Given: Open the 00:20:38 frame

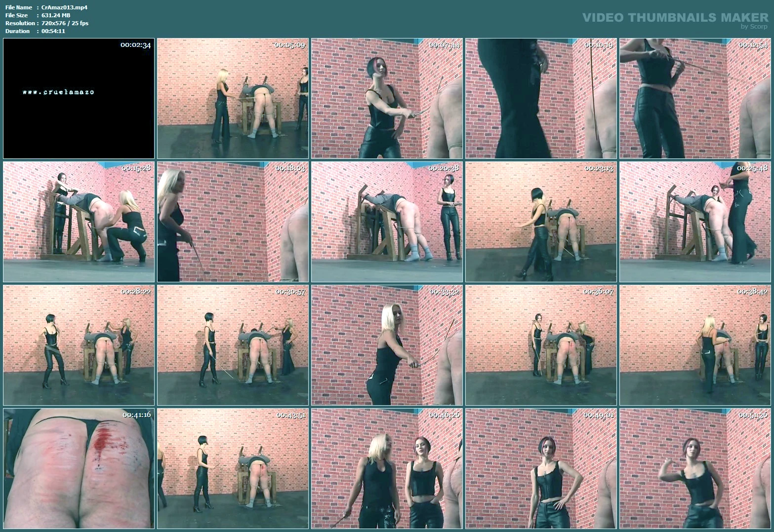Looking at the screenshot, I should [x=387, y=222].
